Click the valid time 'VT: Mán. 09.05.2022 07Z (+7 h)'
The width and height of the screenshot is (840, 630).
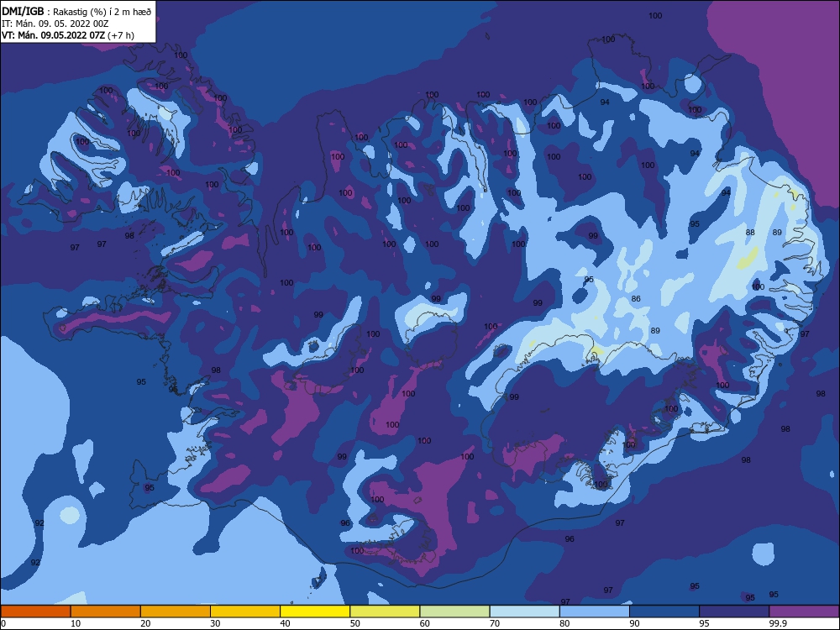(68, 35)
